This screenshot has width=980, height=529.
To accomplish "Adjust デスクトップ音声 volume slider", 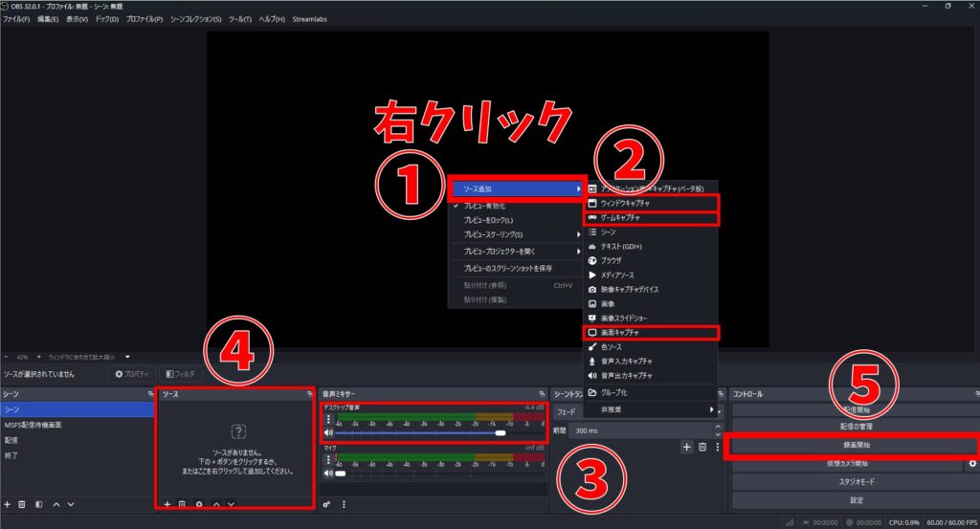I will 440,432.
